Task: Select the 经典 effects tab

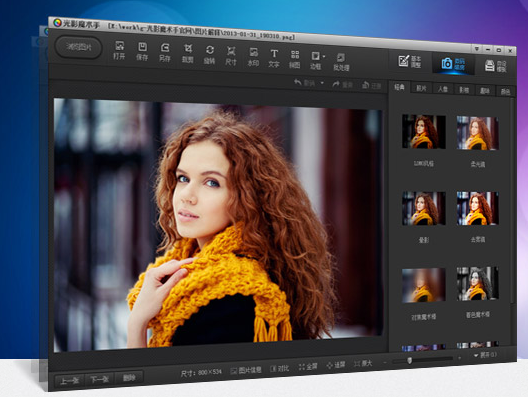Action: (399, 87)
